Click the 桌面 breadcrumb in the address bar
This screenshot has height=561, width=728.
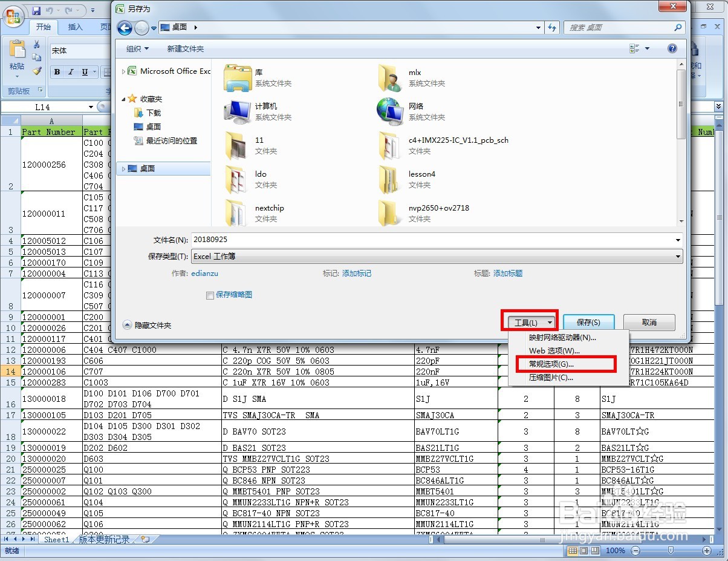click(180, 27)
